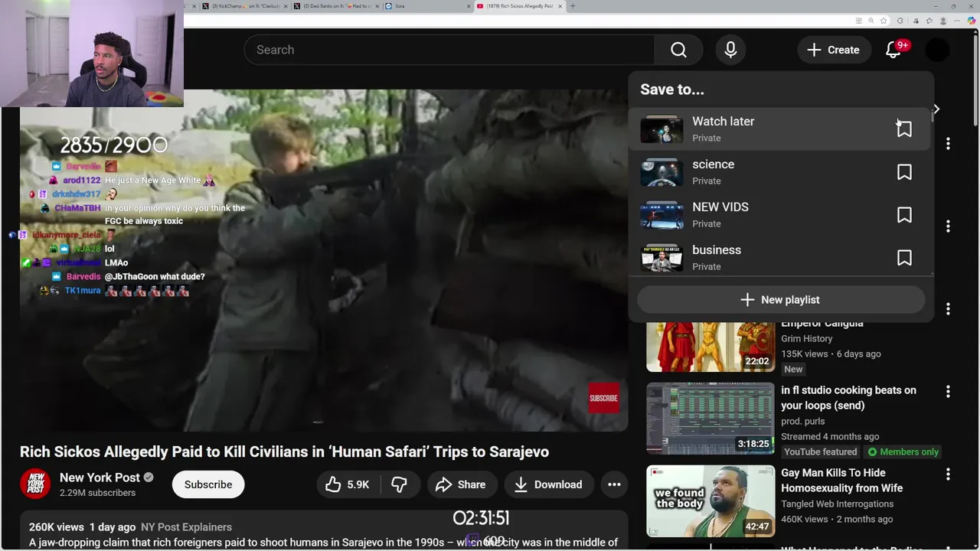Click the Members only badge
The image size is (980, 551).
pos(903,452)
